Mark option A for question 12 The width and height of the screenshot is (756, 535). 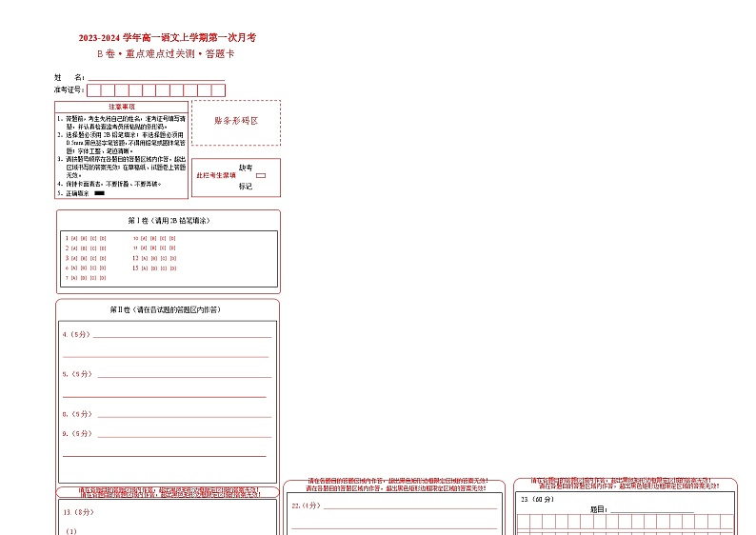pos(145,258)
